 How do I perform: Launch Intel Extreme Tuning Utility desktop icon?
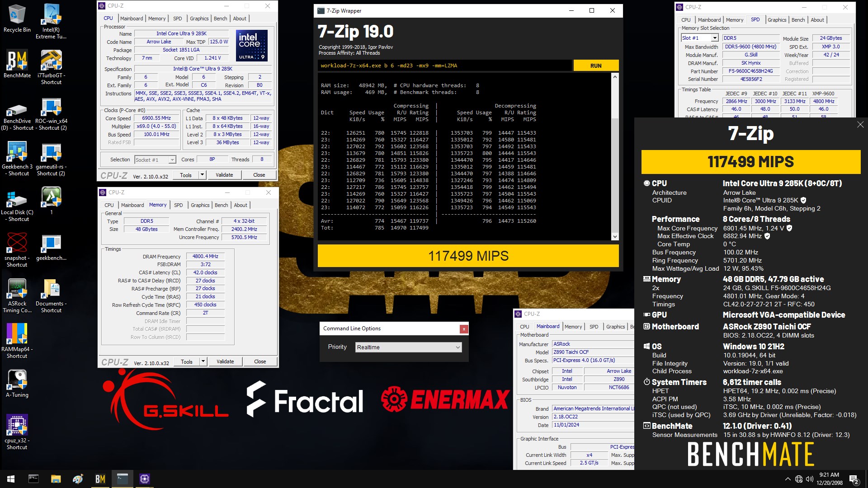[x=51, y=21]
